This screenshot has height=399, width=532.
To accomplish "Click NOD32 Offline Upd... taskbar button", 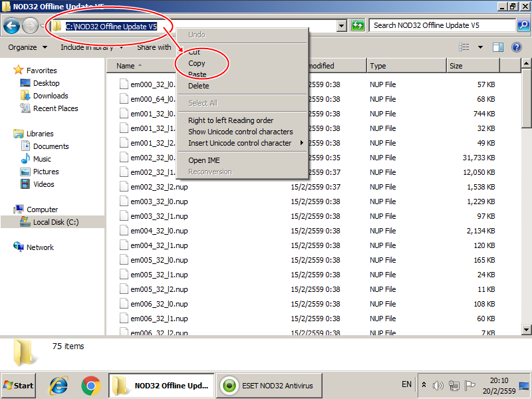I will tap(162, 386).
